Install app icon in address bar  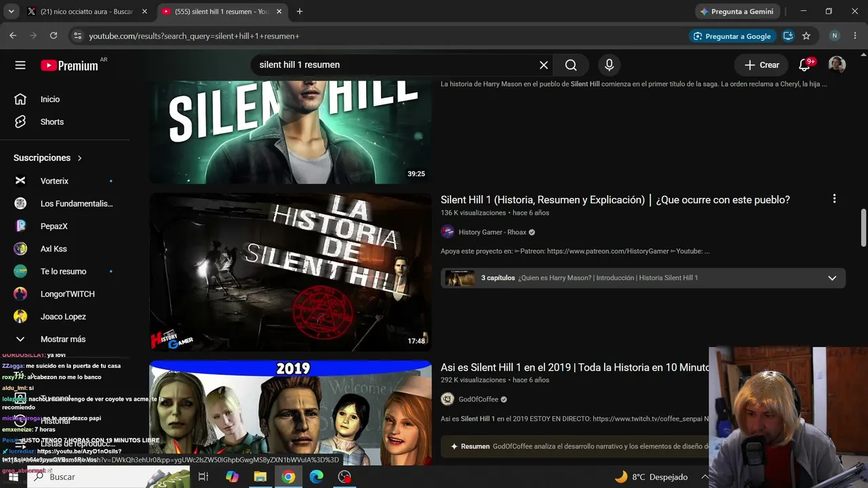(x=788, y=36)
